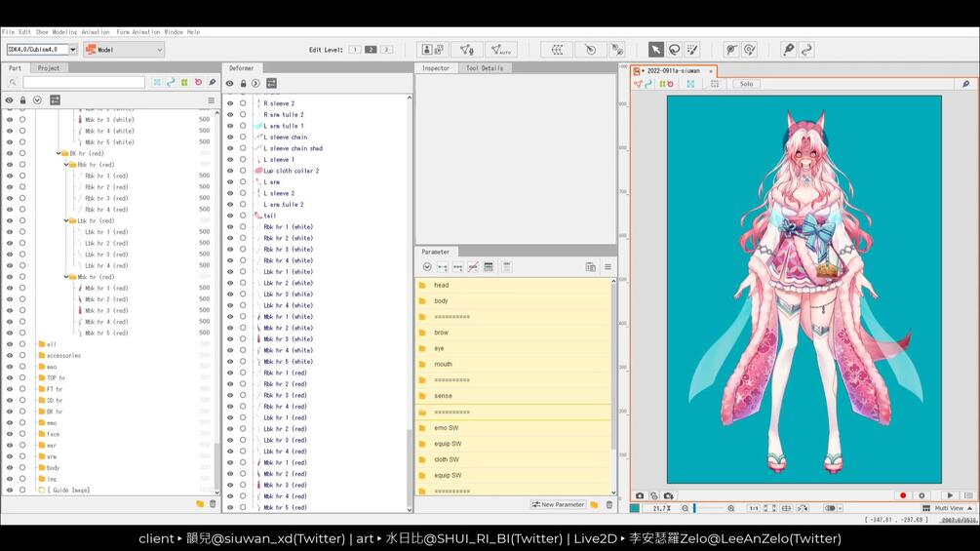This screenshot has width=980, height=551.
Task: Open the cloth SW parameter group
Action: [x=513, y=459]
